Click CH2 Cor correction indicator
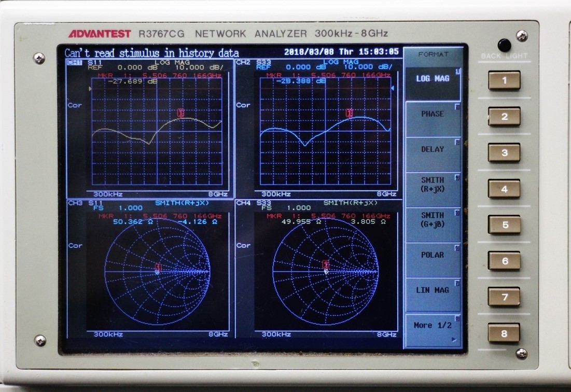The image size is (571, 392). pos(243,105)
